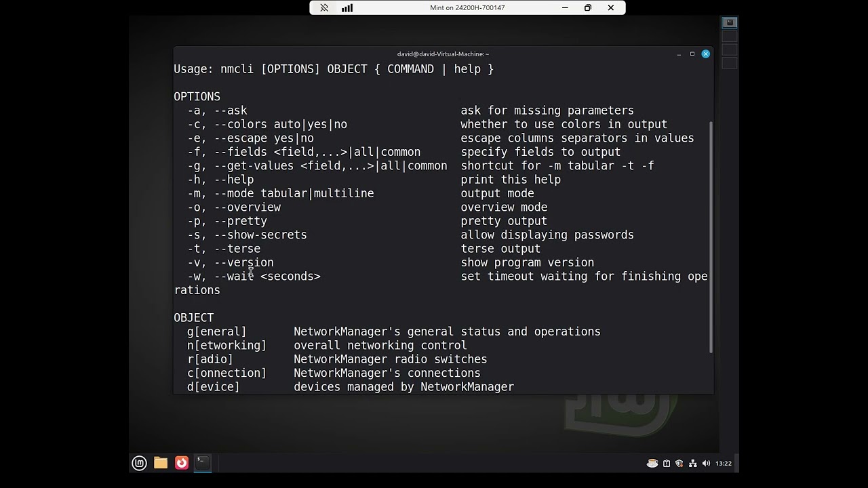Click the '--escape yes|no' option text
This screenshot has height=488, width=868.
264,138
